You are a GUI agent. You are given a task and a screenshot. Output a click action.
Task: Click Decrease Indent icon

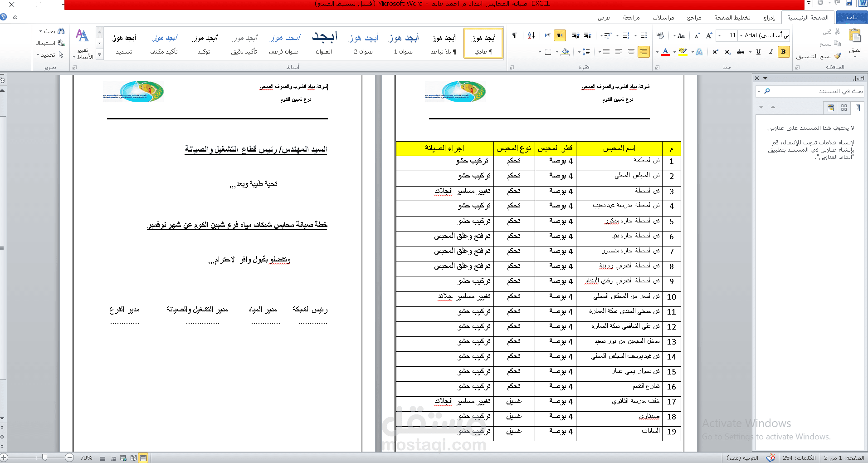click(x=587, y=35)
